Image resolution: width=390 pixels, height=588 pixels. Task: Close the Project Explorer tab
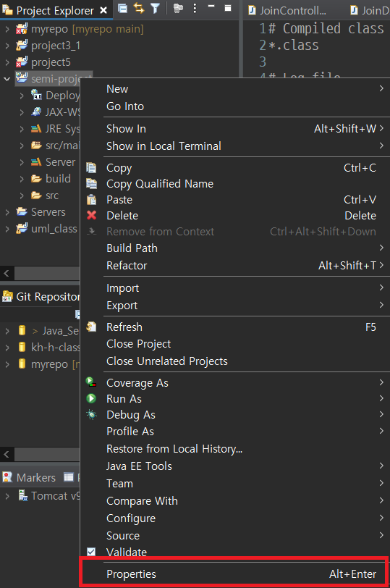pos(103,10)
